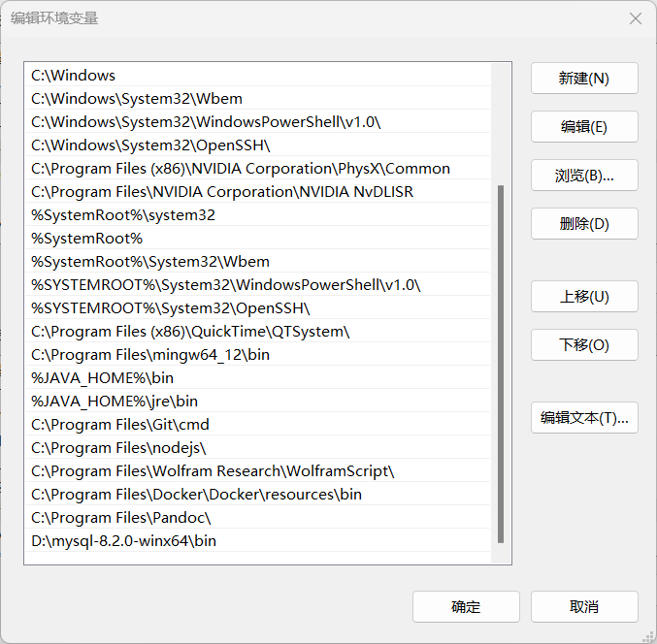Select the NVIDIA PhysX\Common path
657x644 pixels.
pos(258,169)
